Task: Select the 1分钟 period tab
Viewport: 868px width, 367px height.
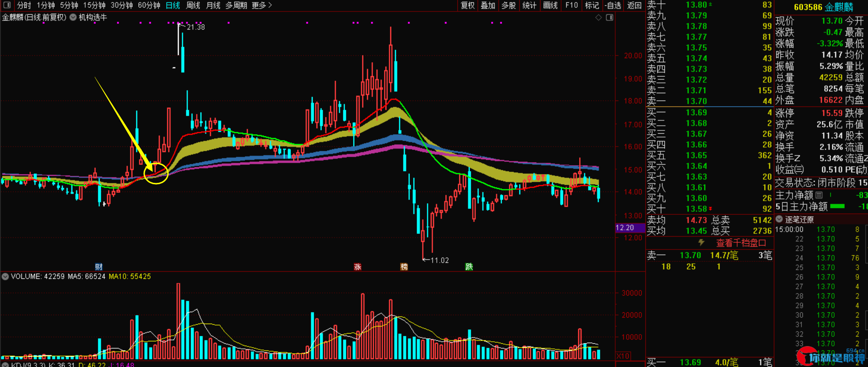Action: coord(45,5)
